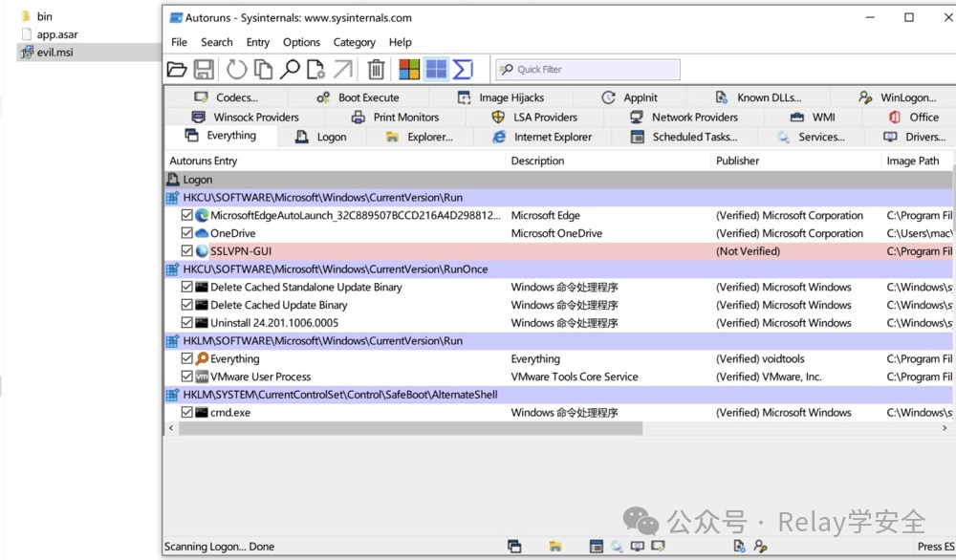956x560 pixels.
Task: Click the evil.msi installer icon in file list
Action: pos(27,53)
